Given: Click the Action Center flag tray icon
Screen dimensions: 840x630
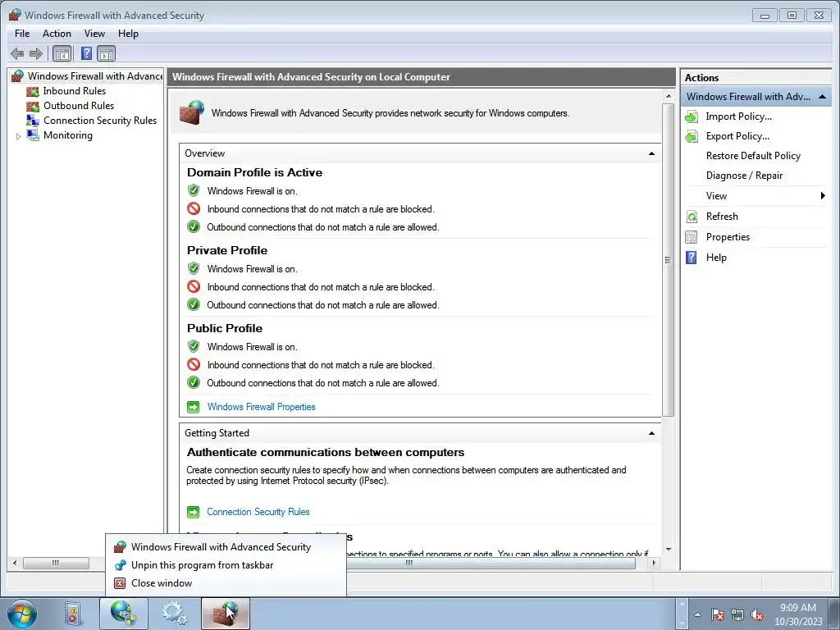Looking at the screenshot, I should pos(718,615).
